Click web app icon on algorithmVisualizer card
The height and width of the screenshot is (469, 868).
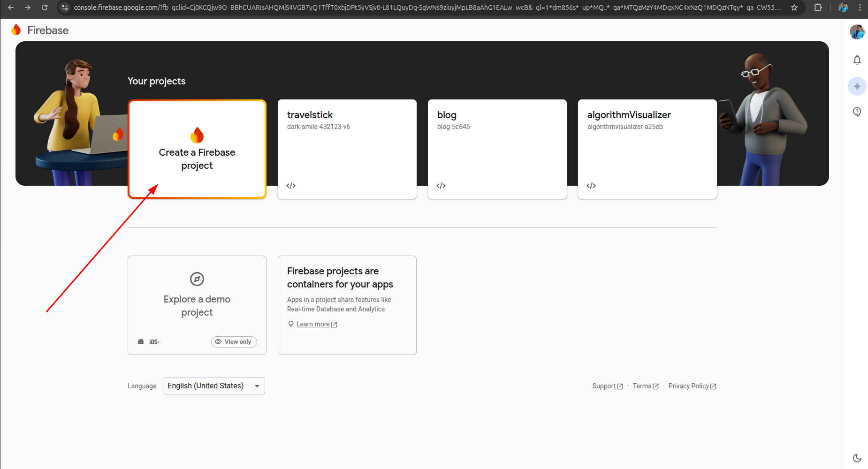click(x=591, y=186)
